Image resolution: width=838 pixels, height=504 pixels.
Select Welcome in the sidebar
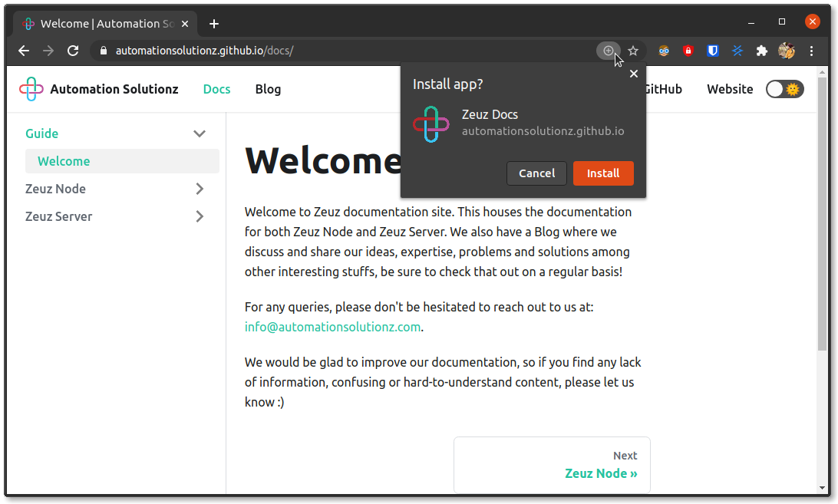122,161
